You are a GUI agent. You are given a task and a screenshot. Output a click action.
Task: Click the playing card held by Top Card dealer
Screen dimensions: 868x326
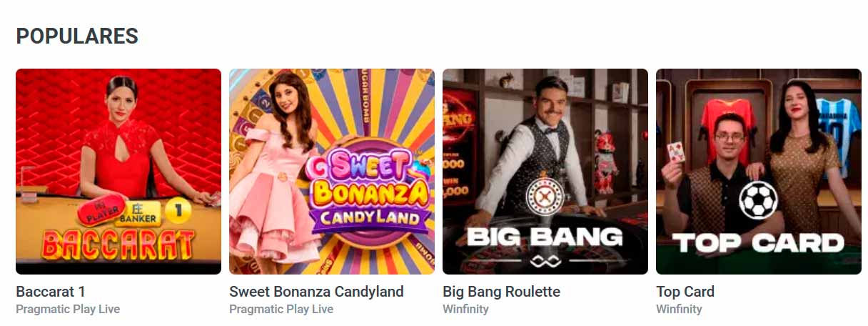tap(675, 151)
